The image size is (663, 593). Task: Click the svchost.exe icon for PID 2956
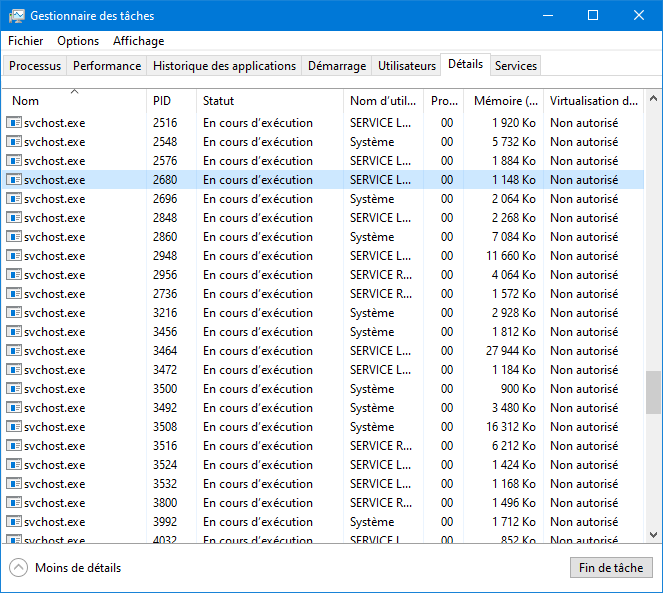coord(14,275)
